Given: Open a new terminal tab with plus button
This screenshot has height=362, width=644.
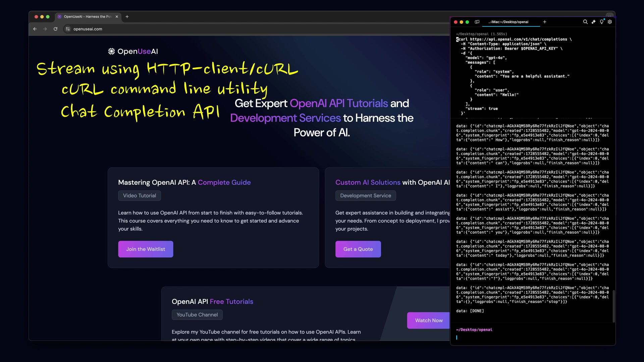Looking at the screenshot, I should (544, 22).
